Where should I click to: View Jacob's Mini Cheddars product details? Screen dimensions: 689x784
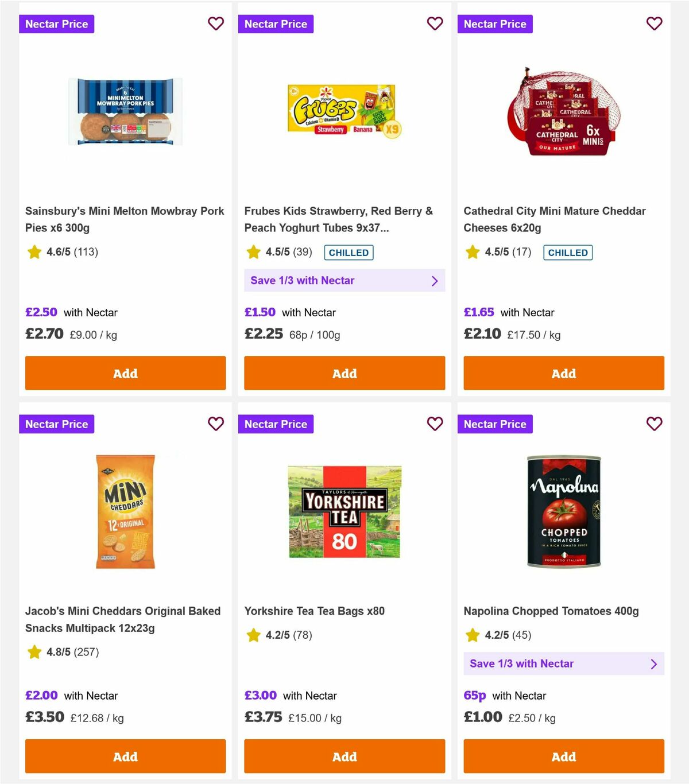point(123,619)
